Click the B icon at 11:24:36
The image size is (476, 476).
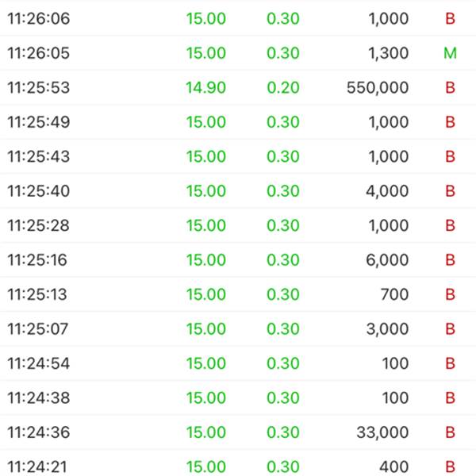coord(450,432)
